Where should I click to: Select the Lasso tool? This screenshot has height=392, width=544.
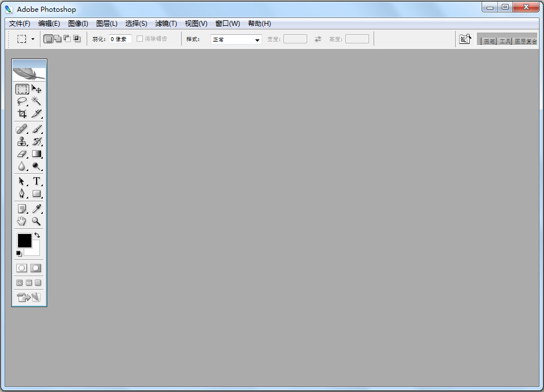21,101
